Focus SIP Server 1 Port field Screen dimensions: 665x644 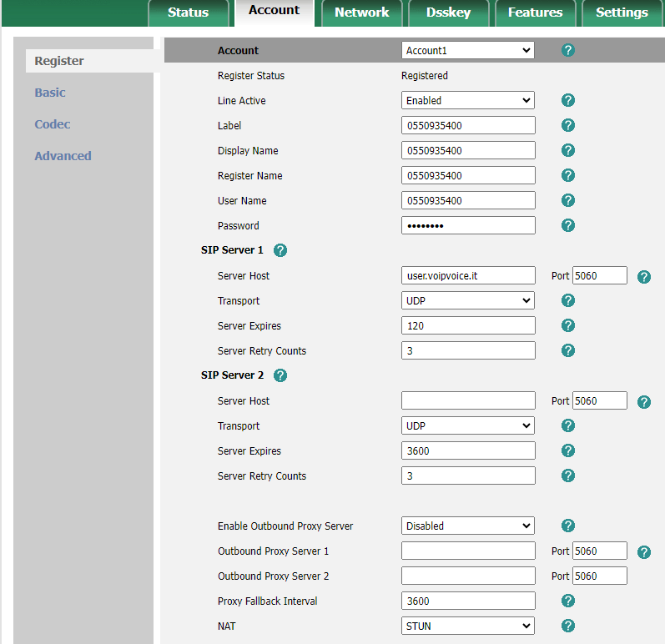pyautogui.click(x=600, y=275)
